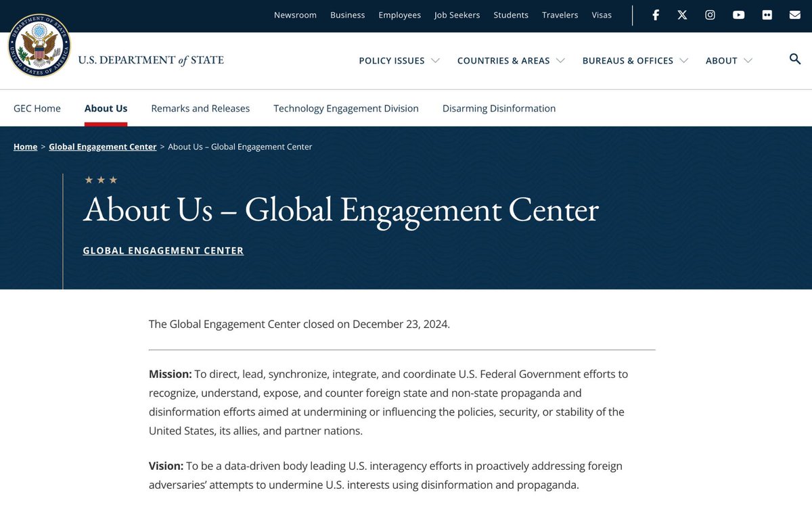Screen dimensions: 812x505
Task: Open the About dropdown menu
Action: tap(728, 61)
